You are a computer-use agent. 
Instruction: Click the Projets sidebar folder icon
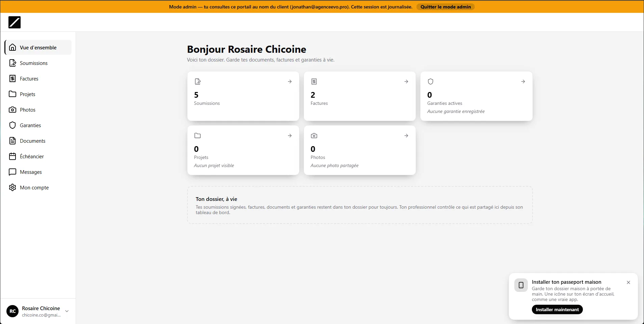[12, 94]
